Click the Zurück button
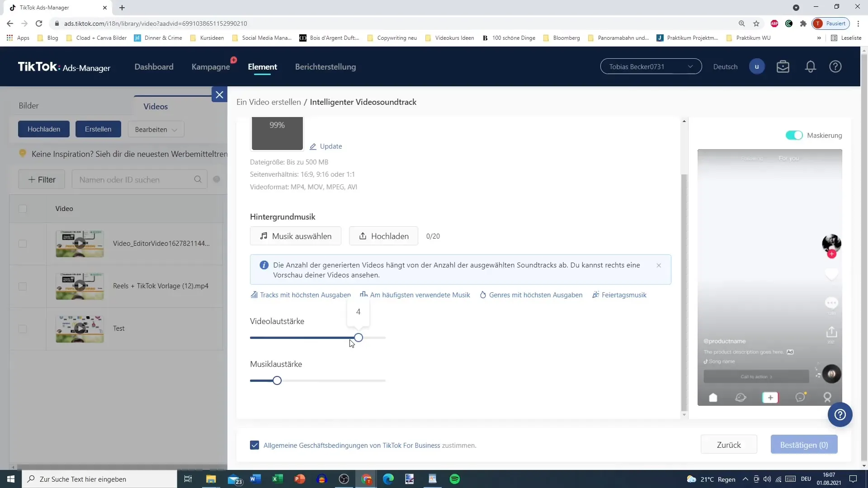This screenshot has height=488, width=868. [729, 445]
